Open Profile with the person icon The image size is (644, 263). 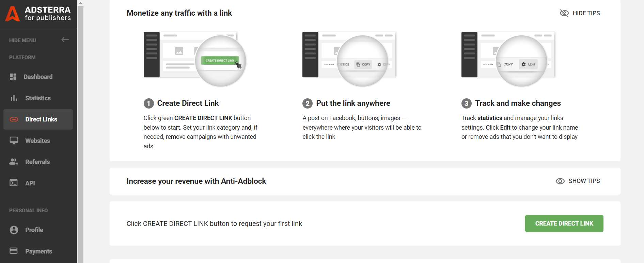pyautogui.click(x=14, y=230)
